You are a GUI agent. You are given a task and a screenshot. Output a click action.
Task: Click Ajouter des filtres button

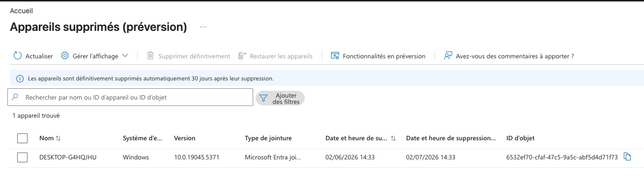click(x=280, y=98)
